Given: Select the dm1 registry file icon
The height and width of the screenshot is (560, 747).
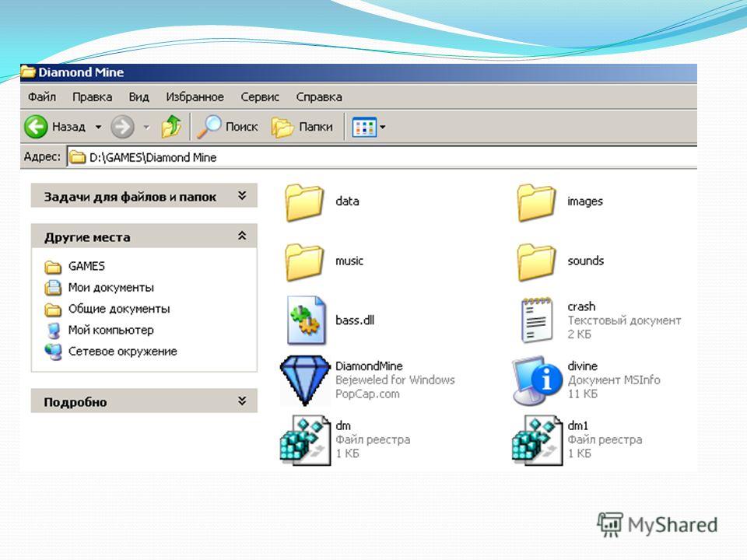Looking at the screenshot, I should click(x=537, y=439).
